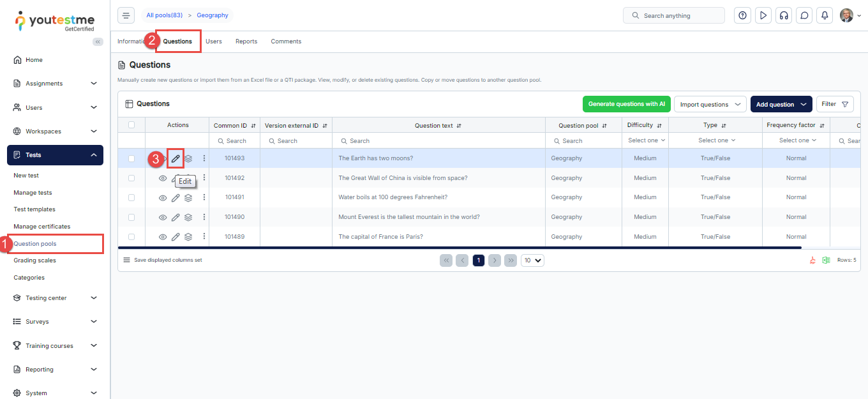Preview question 101491 with the eye icon
Image resolution: width=868 pixels, height=399 pixels.
[x=163, y=198]
